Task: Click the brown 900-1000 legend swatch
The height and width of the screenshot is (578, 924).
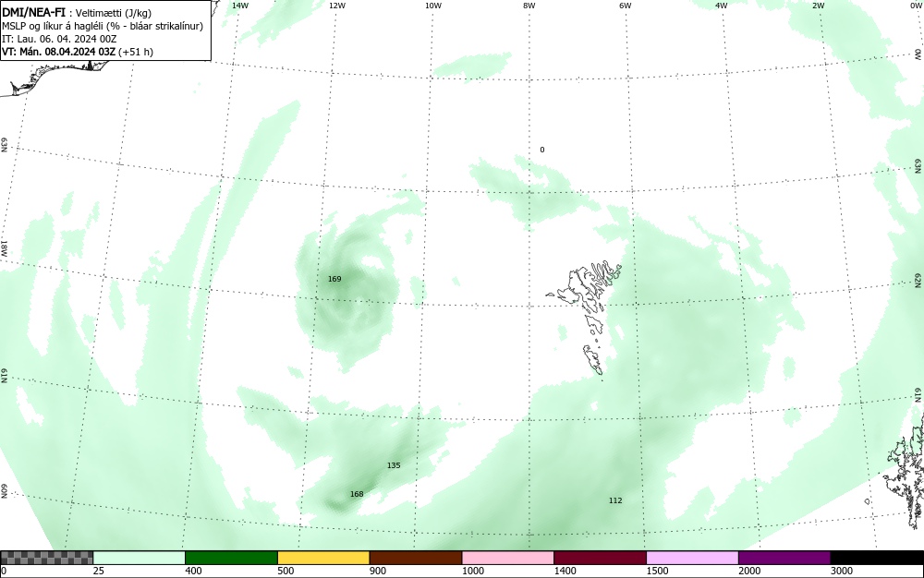Action: coord(416,558)
